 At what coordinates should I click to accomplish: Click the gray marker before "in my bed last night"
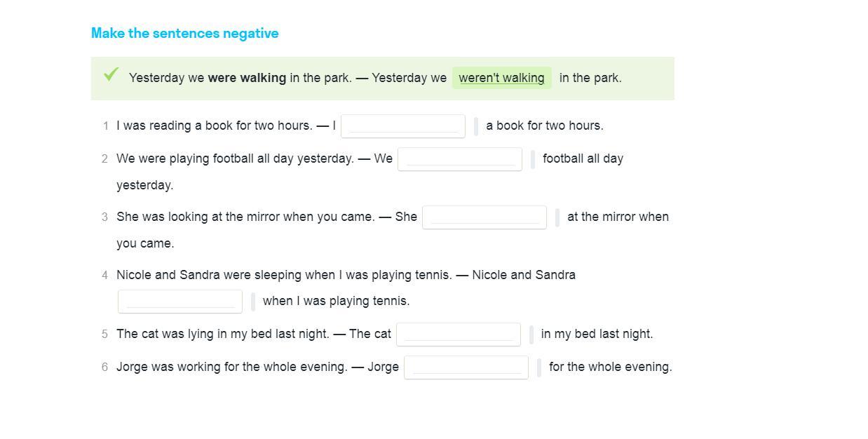531,335
